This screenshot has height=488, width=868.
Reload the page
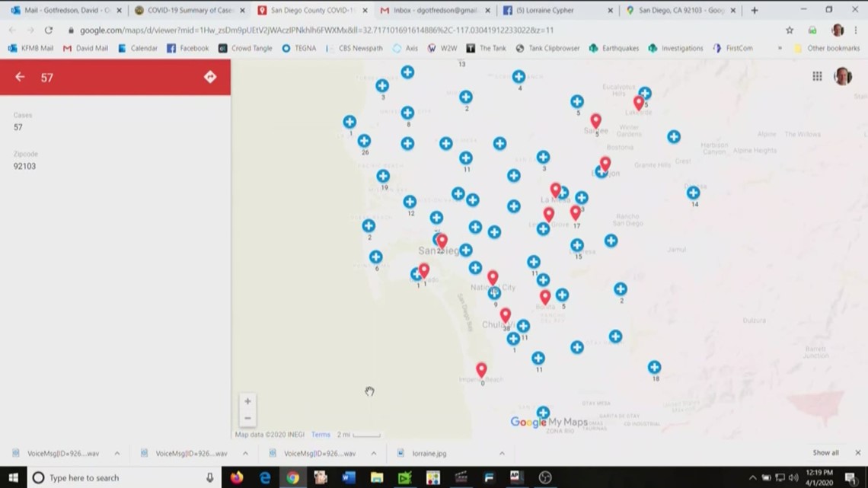pos(49,30)
